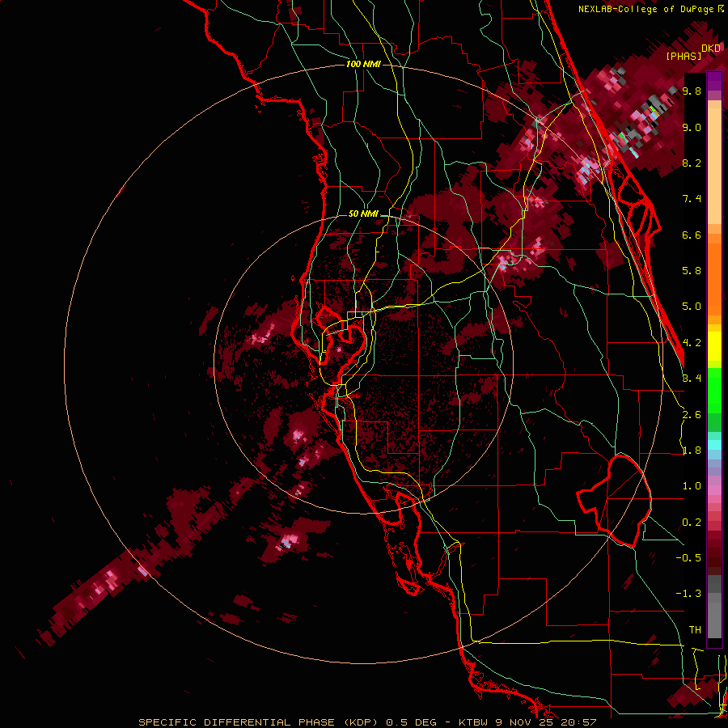
Task: Pick the bright green segment of color bar
Action: coord(714,391)
